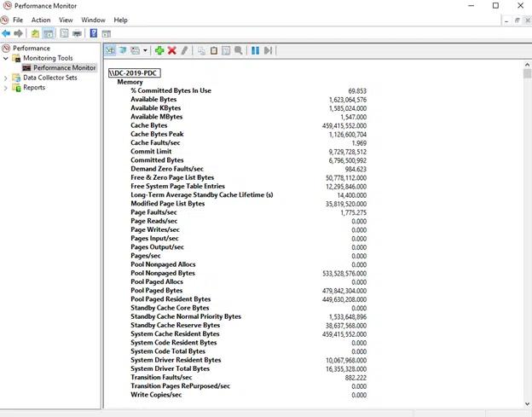Select the Commit Limit counter
The image size is (532, 417).
(151, 151)
